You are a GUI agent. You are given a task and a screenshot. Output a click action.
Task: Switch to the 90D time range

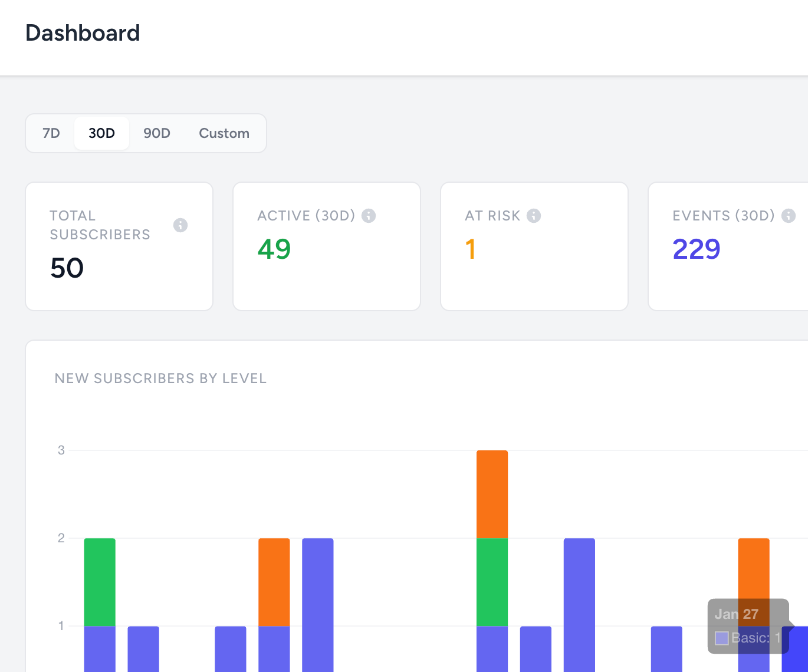point(156,133)
